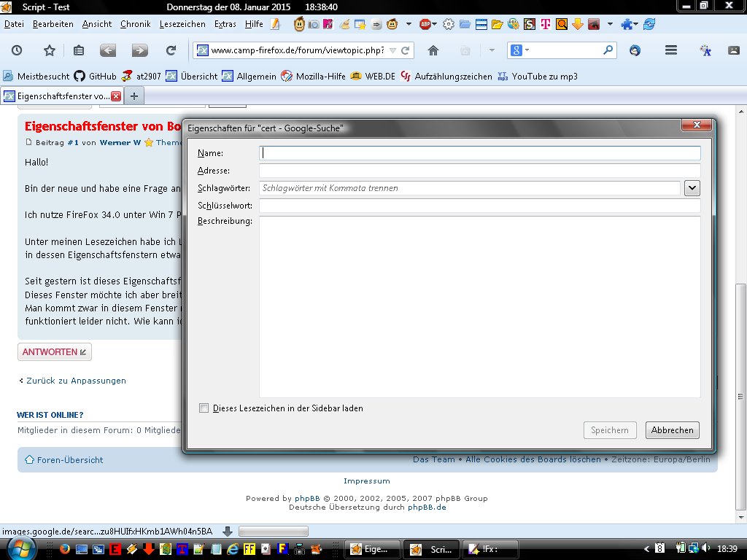Open the URL bar history dropdown
Image resolution: width=747 pixels, height=560 pixels.
click(x=392, y=50)
